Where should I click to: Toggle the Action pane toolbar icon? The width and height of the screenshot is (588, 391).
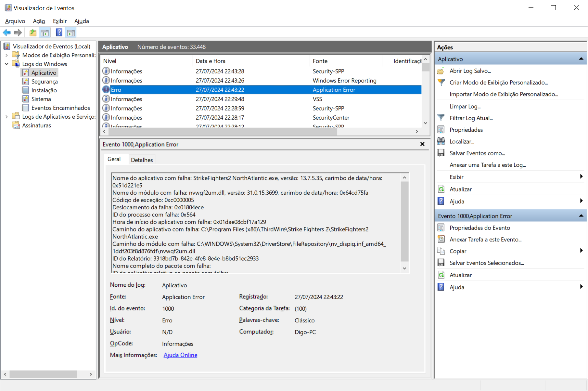click(71, 33)
